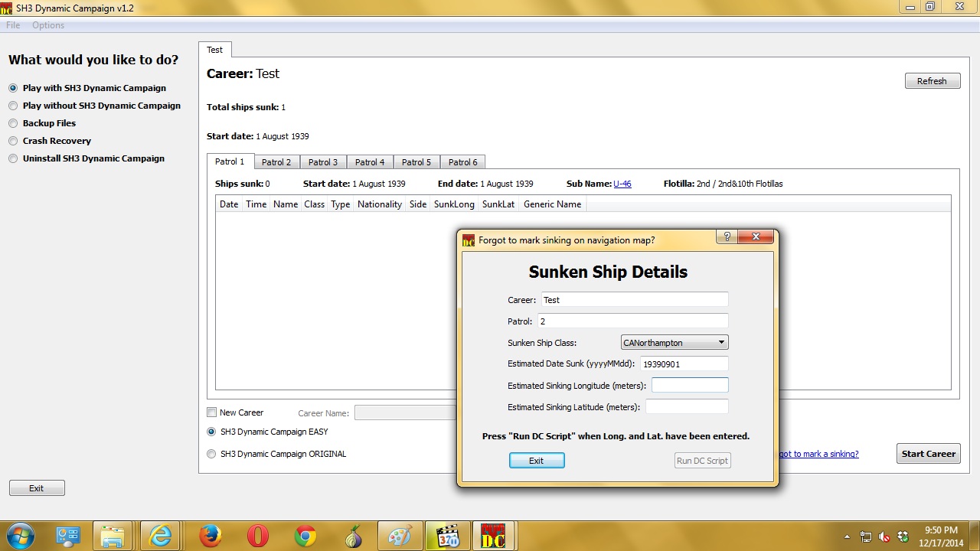Launch Opera from the taskbar
980x551 pixels.
(258, 536)
